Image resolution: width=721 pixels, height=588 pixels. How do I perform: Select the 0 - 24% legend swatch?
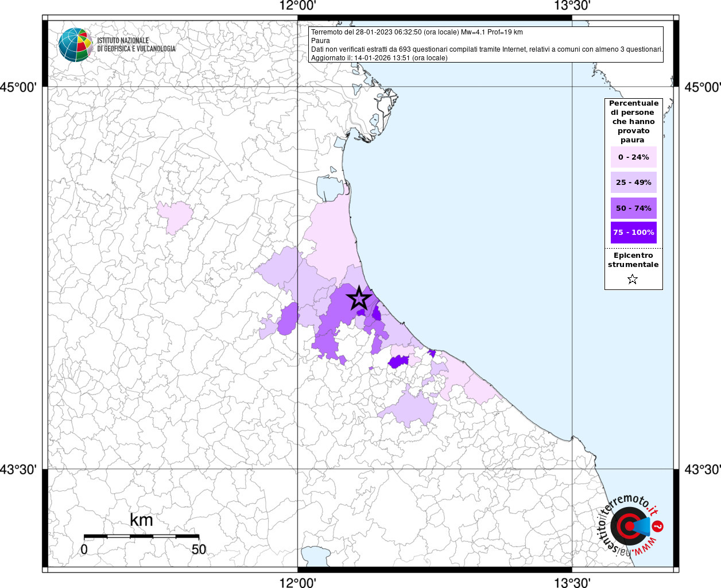tap(633, 157)
